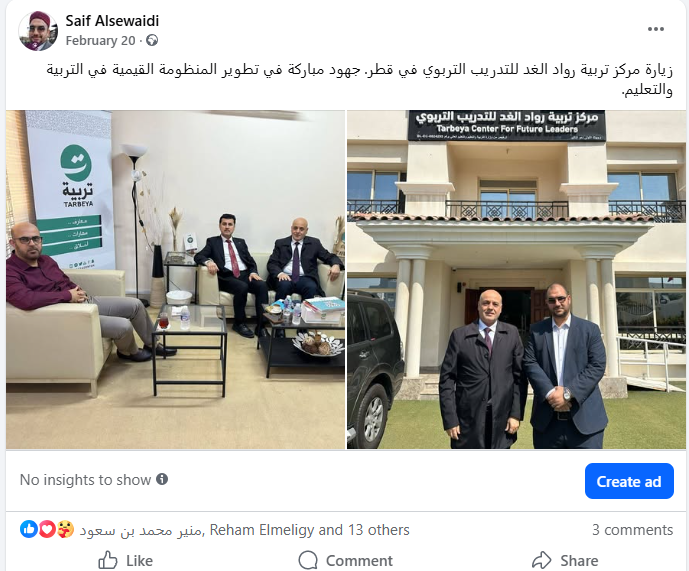Click the Comment button
Viewport: 689px width, 571px height.
click(345, 560)
